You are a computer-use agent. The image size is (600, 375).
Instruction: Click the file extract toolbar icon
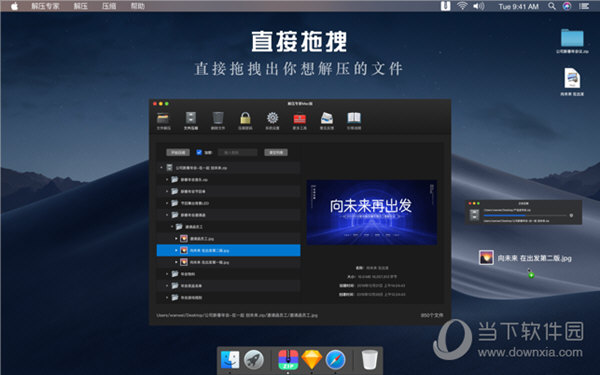(x=163, y=119)
